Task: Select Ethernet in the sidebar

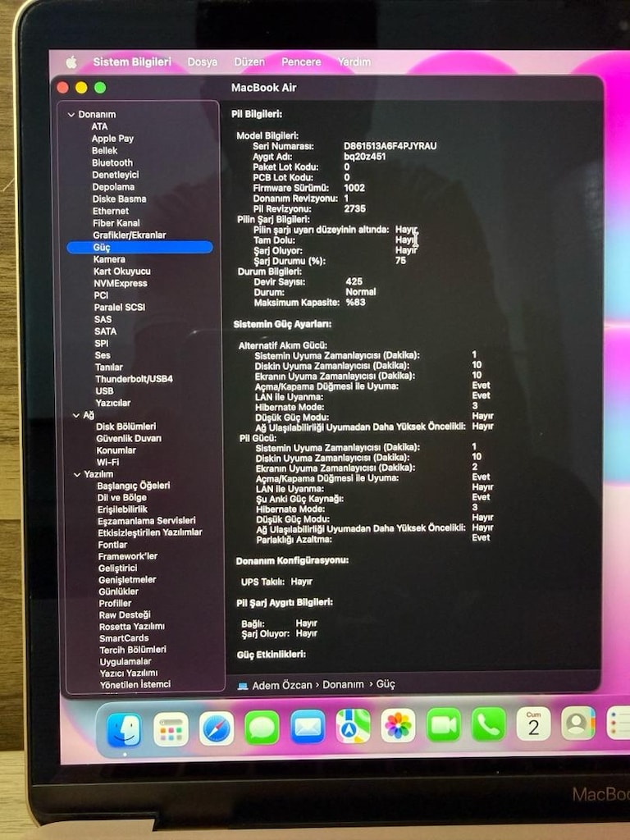Action: pos(111,211)
